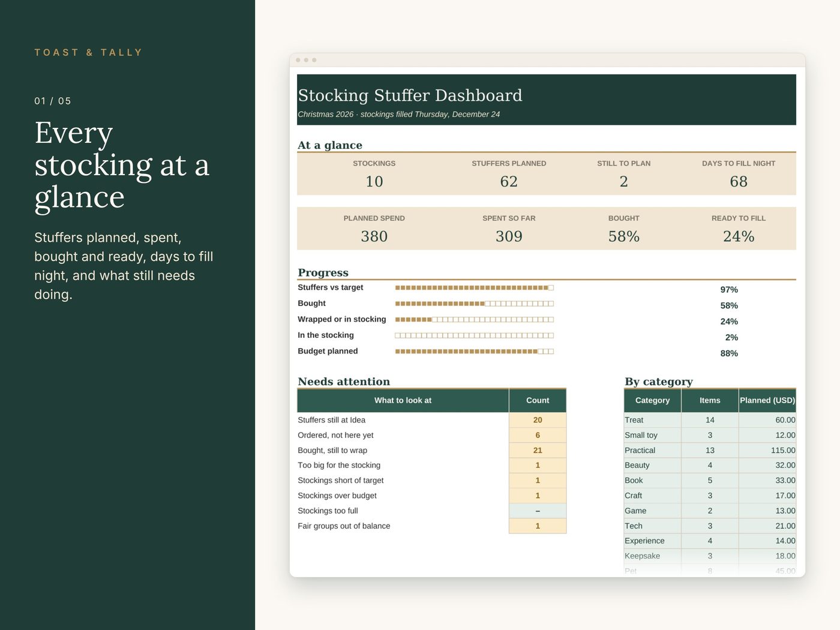Select the Wrapped or in stocking label
840x630 pixels.
(342, 319)
